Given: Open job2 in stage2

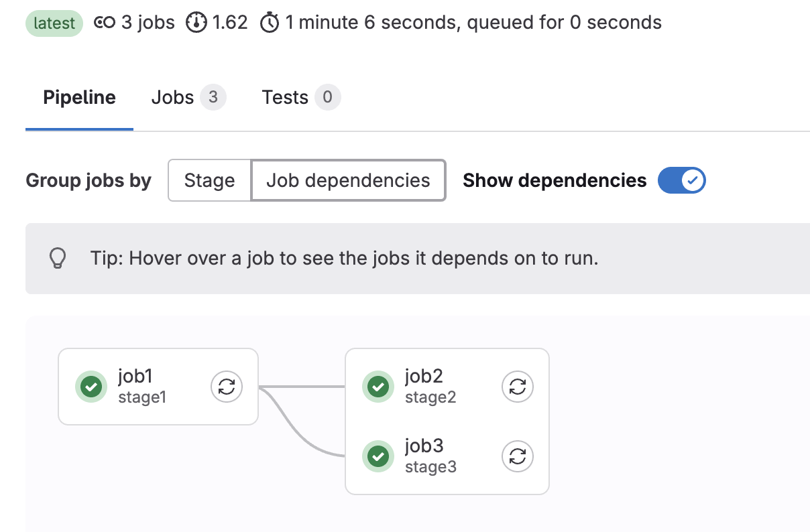Looking at the screenshot, I should tap(424, 377).
